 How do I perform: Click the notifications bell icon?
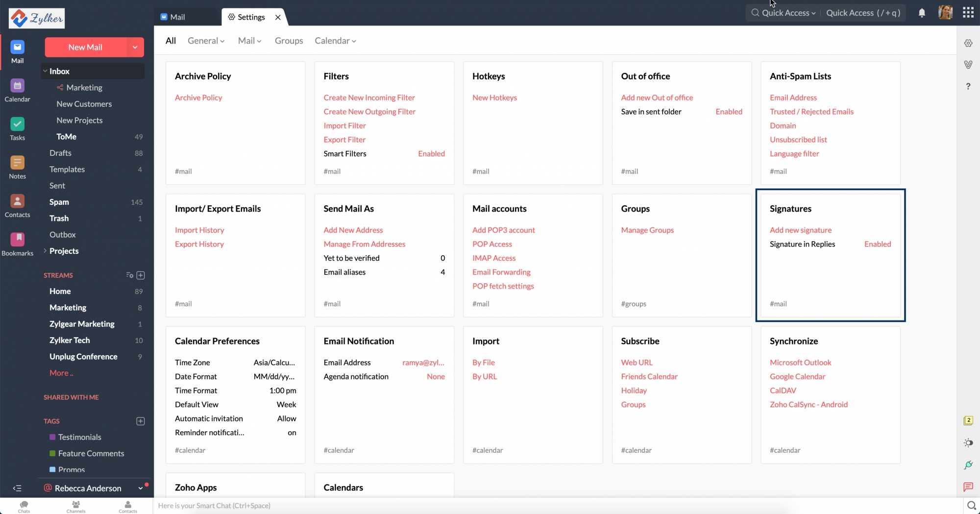click(x=922, y=13)
